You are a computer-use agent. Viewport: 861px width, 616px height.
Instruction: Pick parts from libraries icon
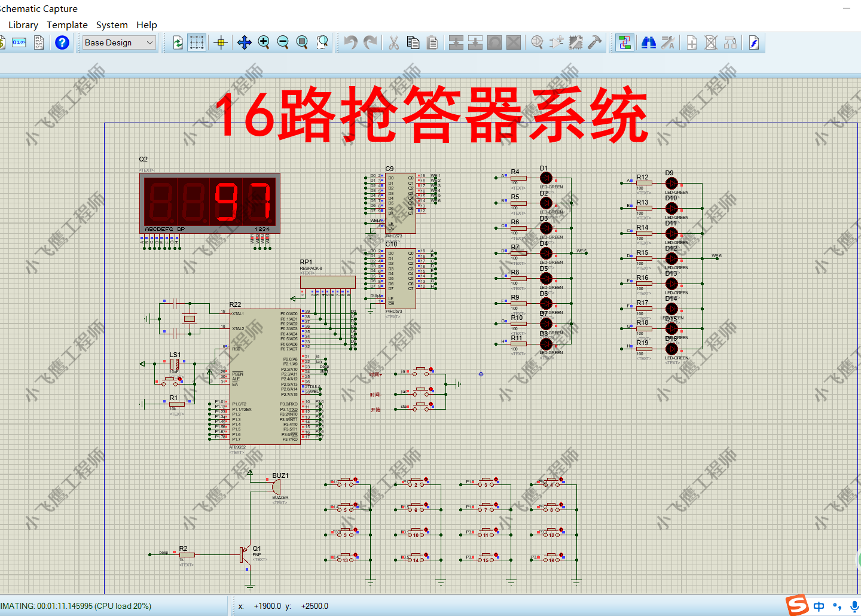[x=538, y=42]
